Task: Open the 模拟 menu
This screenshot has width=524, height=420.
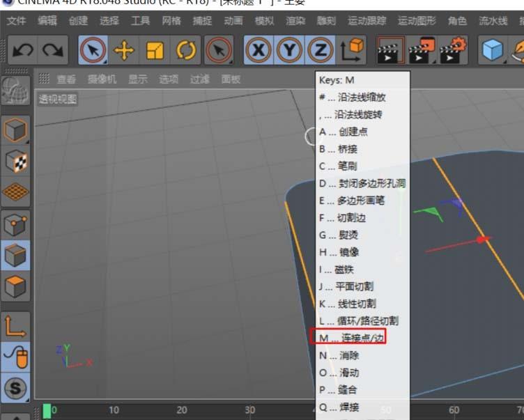Action: click(264, 21)
